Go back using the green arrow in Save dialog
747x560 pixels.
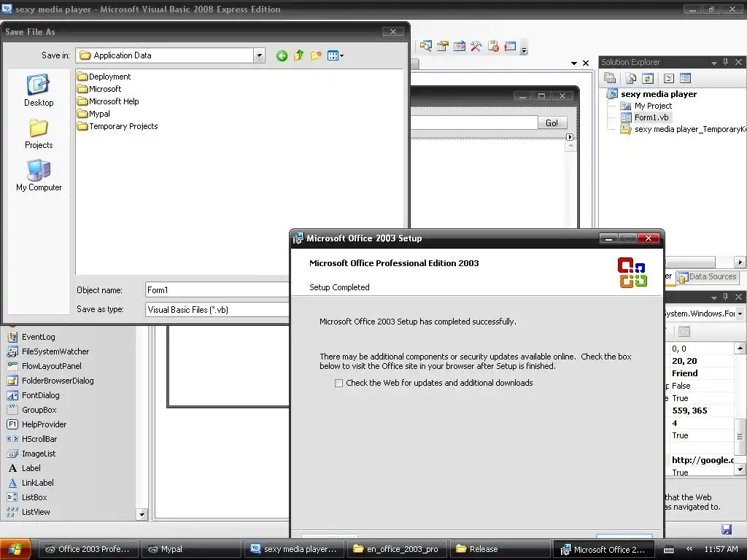coord(282,55)
